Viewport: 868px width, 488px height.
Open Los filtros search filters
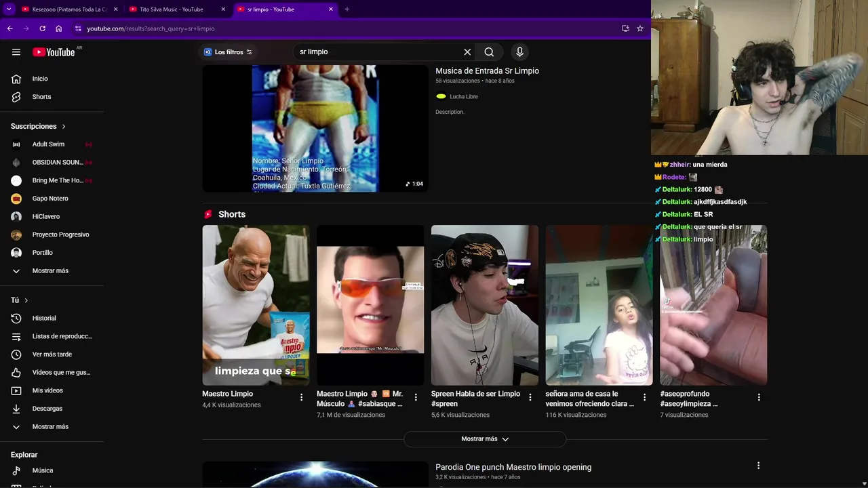pos(229,52)
